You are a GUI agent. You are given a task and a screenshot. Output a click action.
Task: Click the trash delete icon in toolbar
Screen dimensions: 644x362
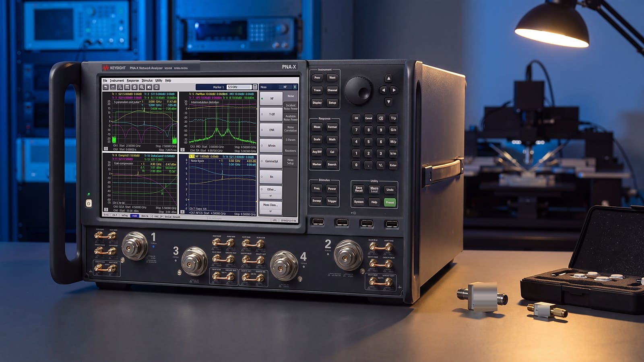[x=135, y=87]
